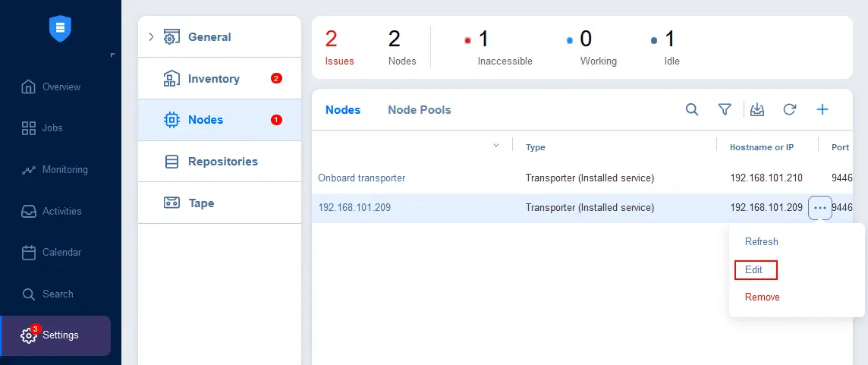
Task: Click the Tape cassette icon
Action: coord(171,203)
